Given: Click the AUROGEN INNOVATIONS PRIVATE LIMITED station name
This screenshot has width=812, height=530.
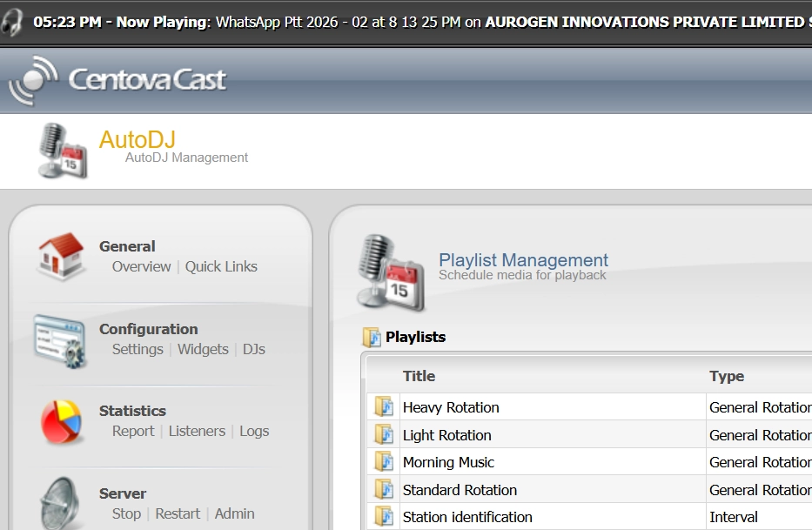Looking at the screenshot, I should pos(645,22).
